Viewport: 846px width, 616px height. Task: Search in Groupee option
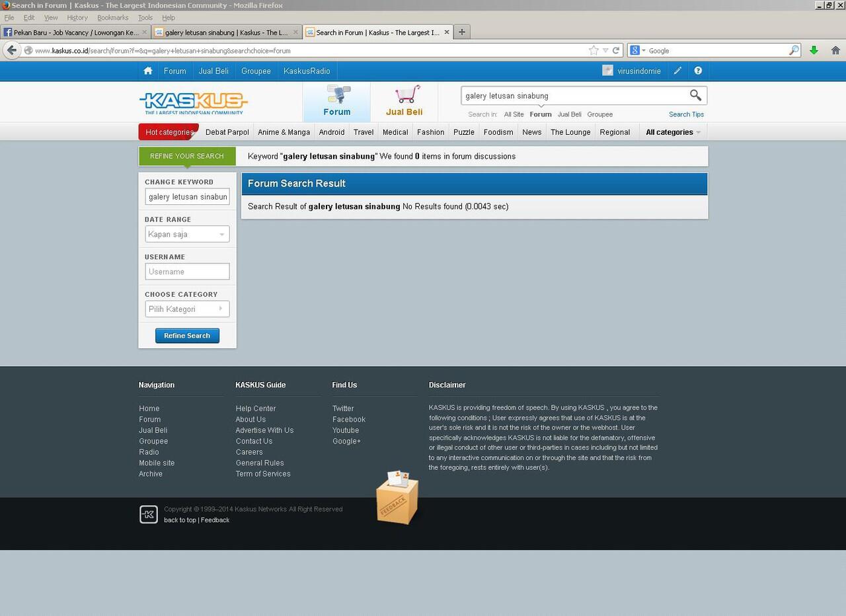(x=600, y=114)
